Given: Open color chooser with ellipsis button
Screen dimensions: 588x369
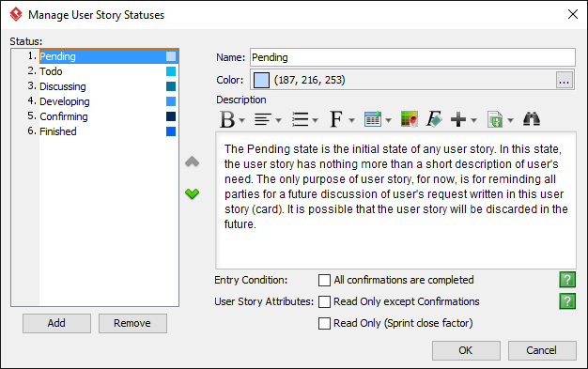Looking at the screenshot, I should click(564, 80).
